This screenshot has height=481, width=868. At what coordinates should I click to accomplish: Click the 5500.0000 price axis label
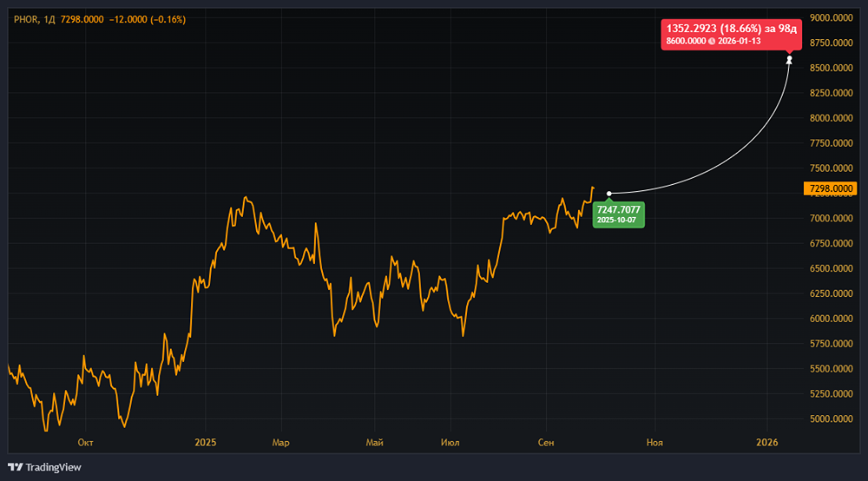pos(831,369)
